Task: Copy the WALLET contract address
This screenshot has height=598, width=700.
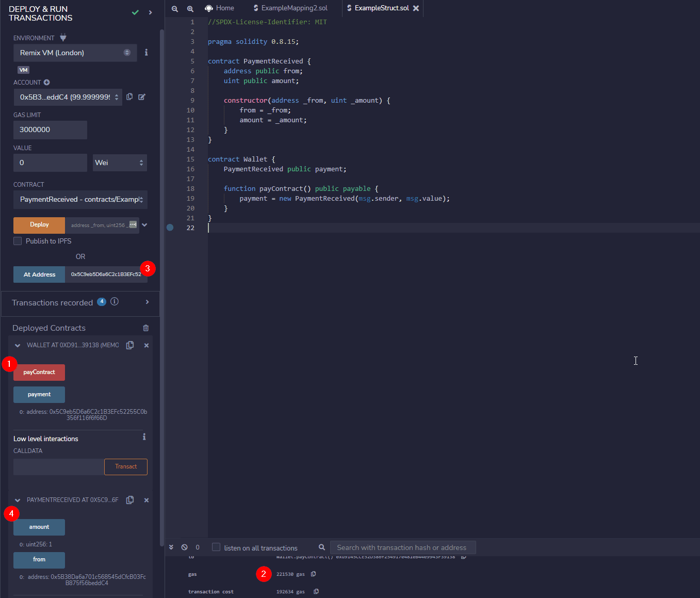Action: point(130,345)
